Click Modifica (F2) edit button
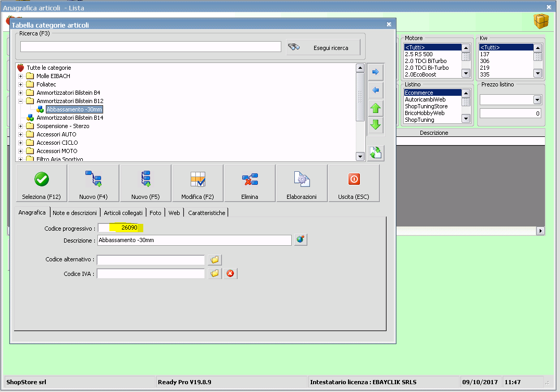This screenshot has height=392, width=560. click(197, 183)
